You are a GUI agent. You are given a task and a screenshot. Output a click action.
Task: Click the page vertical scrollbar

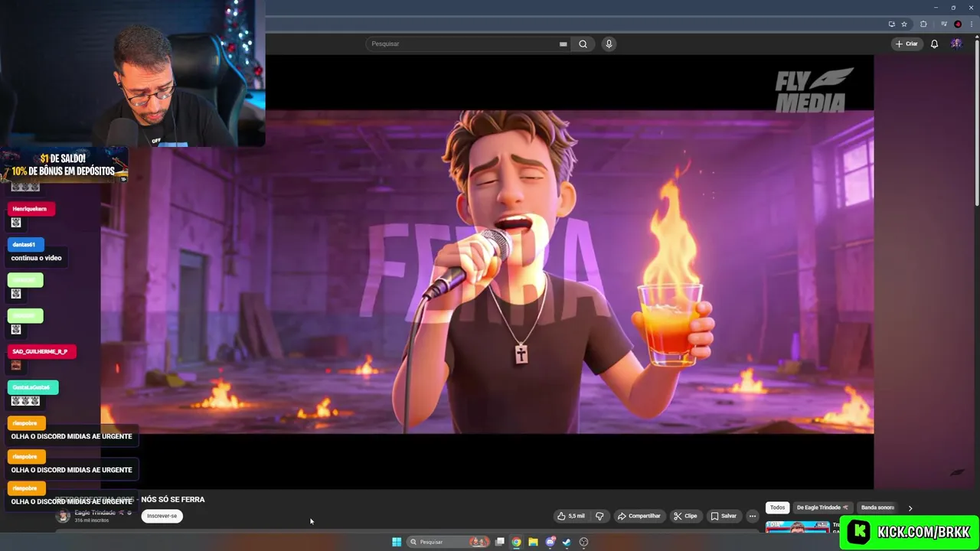[977, 122]
